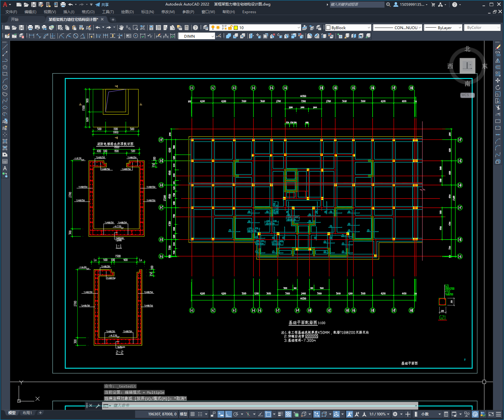Select the Table tool

[5, 161]
